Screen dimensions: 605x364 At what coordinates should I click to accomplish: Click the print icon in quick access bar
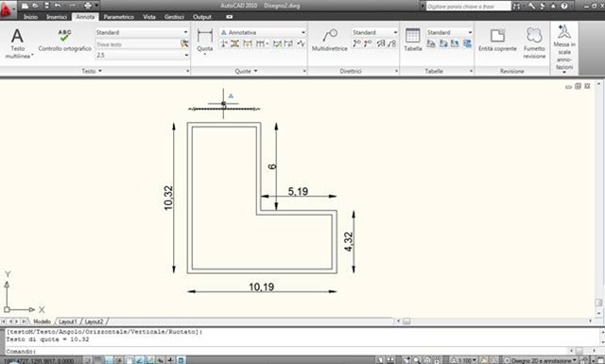[x=88, y=6]
